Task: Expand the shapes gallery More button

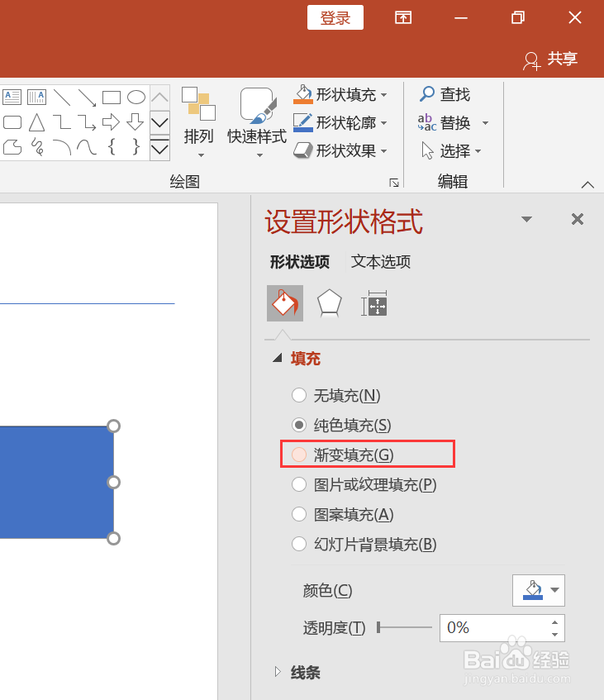Action: point(159,150)
